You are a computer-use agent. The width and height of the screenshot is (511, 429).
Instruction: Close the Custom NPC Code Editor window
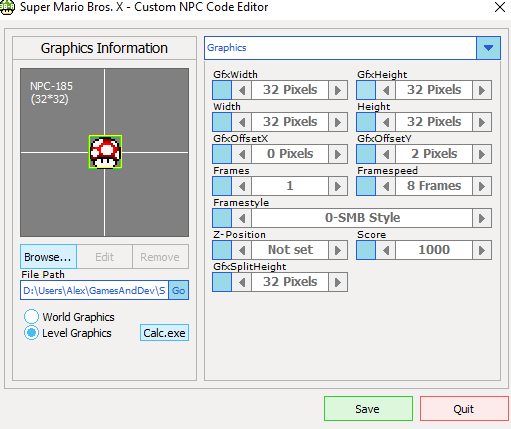(500, 7)
